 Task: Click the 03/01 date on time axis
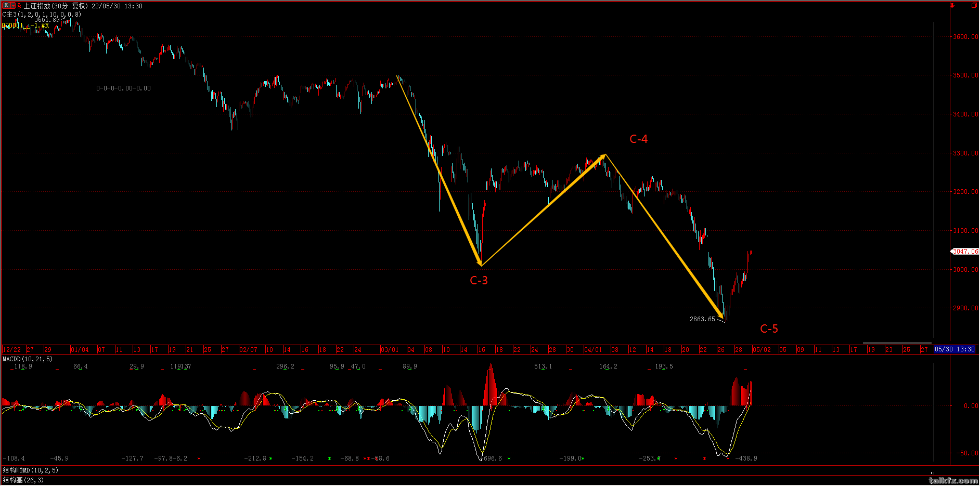point(390,350)
